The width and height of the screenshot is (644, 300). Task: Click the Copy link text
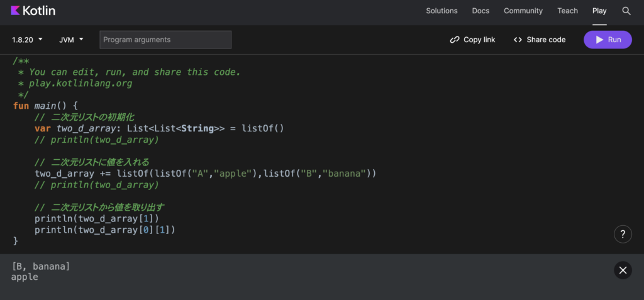click(479, 40)
